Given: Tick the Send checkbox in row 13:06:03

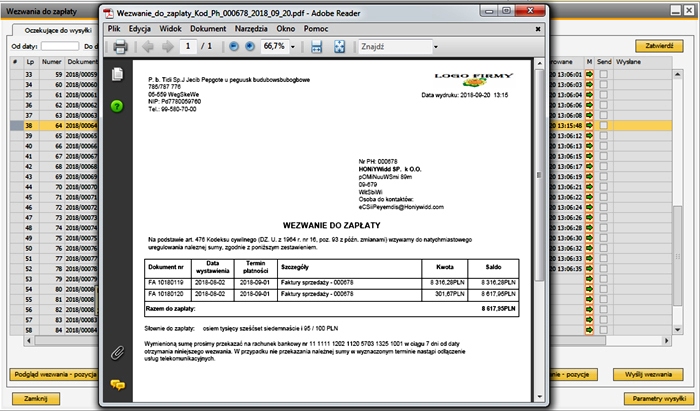Looking at the screenshot, I should point(603,84).
